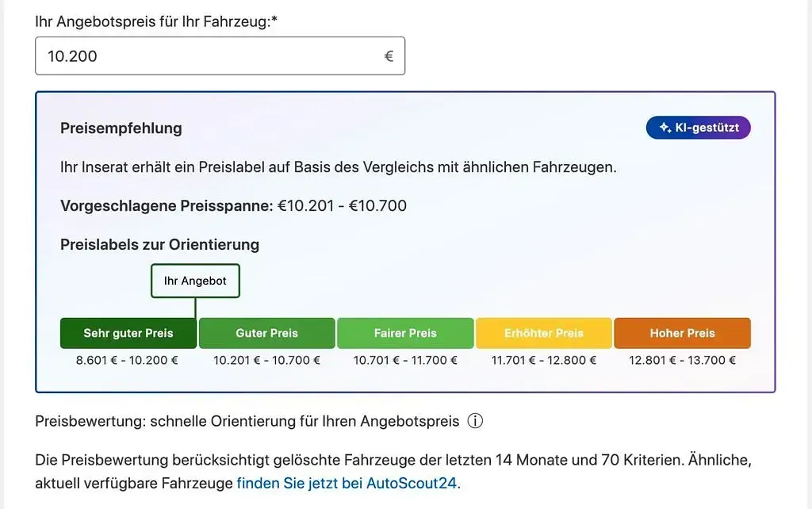Viewport: 812px width, 509px height.
Task: Click the price range 8.601 € - 10.200 €
Action: pos(127,361)
